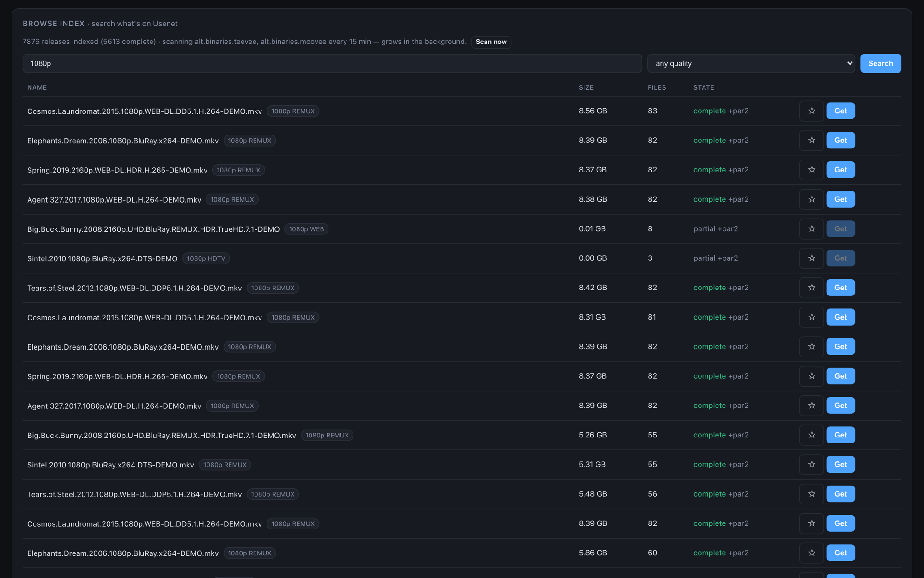The height and width of the screenshot is (578, 924).
Task: Click the file count 3
Action: (650, 258)
